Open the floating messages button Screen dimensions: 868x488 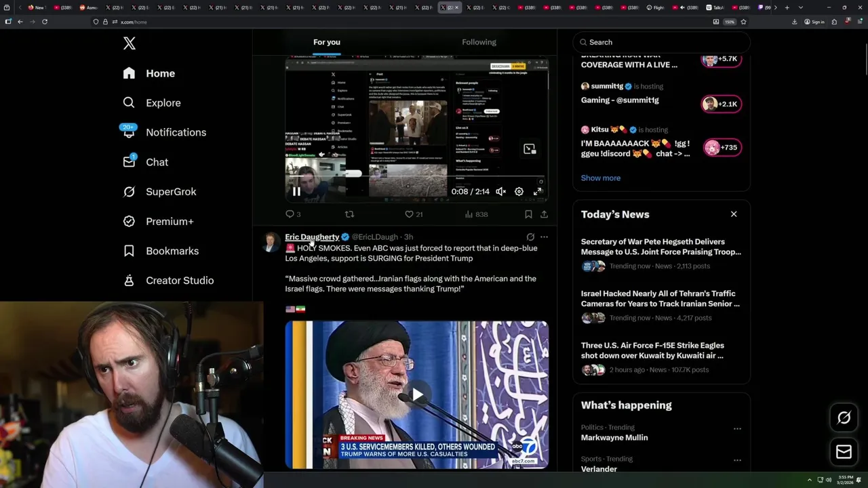coord(844,452)
